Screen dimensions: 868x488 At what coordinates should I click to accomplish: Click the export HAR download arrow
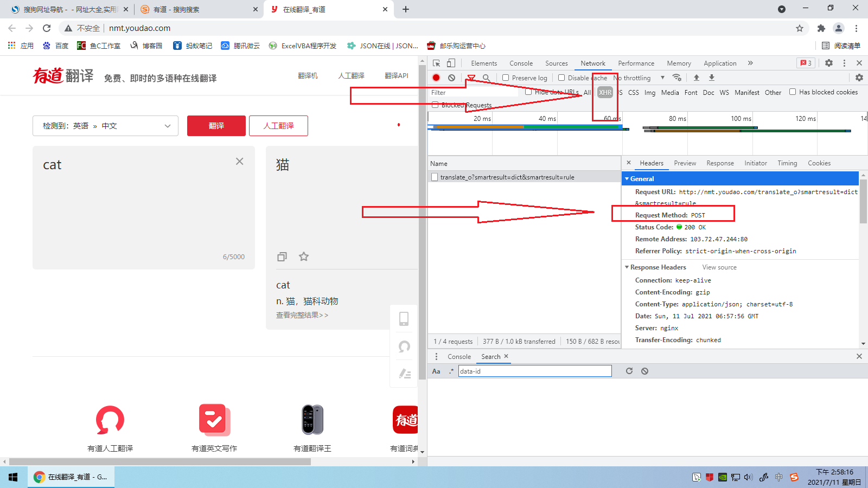pyautogui.click(x=712, y=78)
